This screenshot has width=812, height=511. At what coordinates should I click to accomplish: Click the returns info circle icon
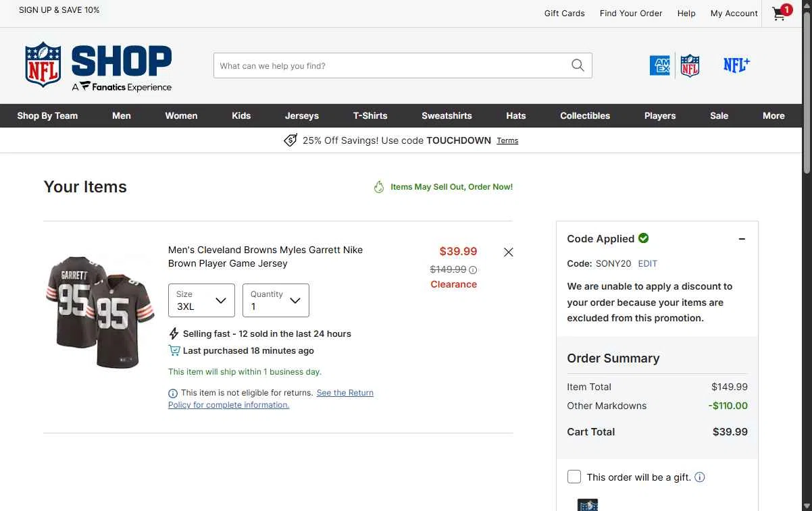173,394
